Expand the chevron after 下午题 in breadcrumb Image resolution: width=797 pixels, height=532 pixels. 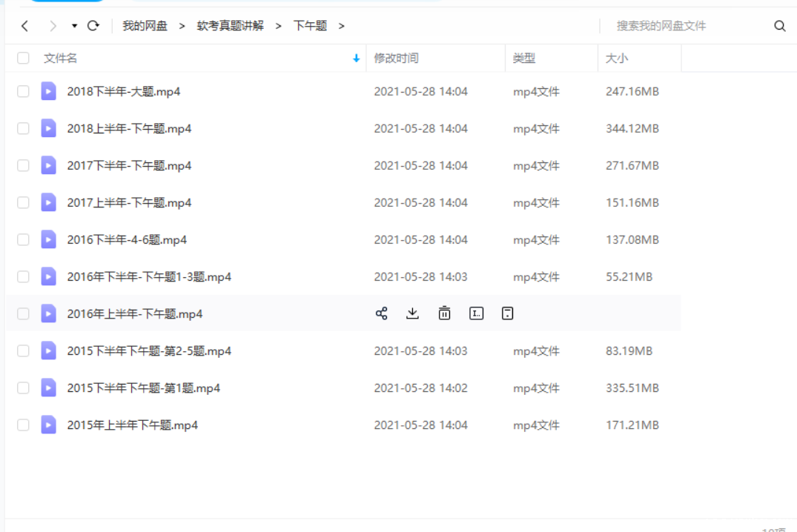[342, 26]
